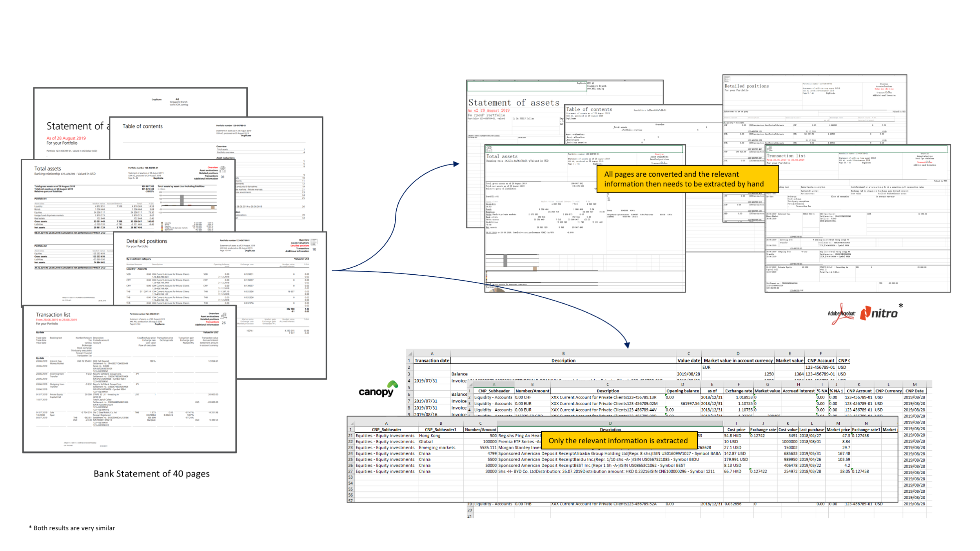The width and height of the screenshot is (980, 551).
Task: Click the CNP_Subheader1 header cell
Action: (441, 430)
